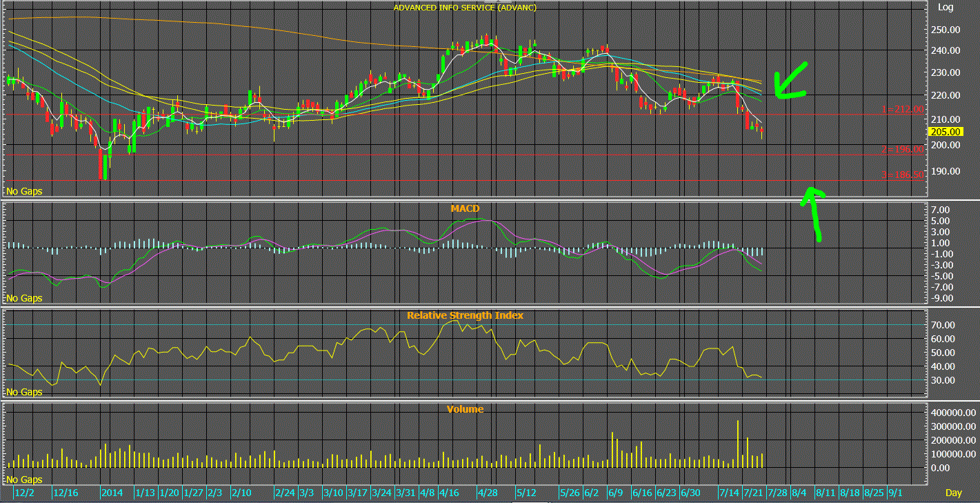Select the 9/1 date label

pos(896,493)
